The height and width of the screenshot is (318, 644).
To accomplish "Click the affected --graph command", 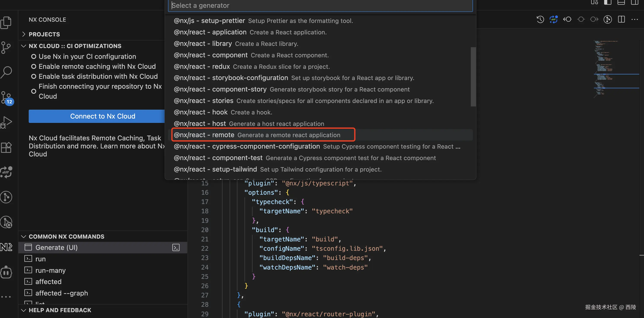I will [x=62, y=293].
